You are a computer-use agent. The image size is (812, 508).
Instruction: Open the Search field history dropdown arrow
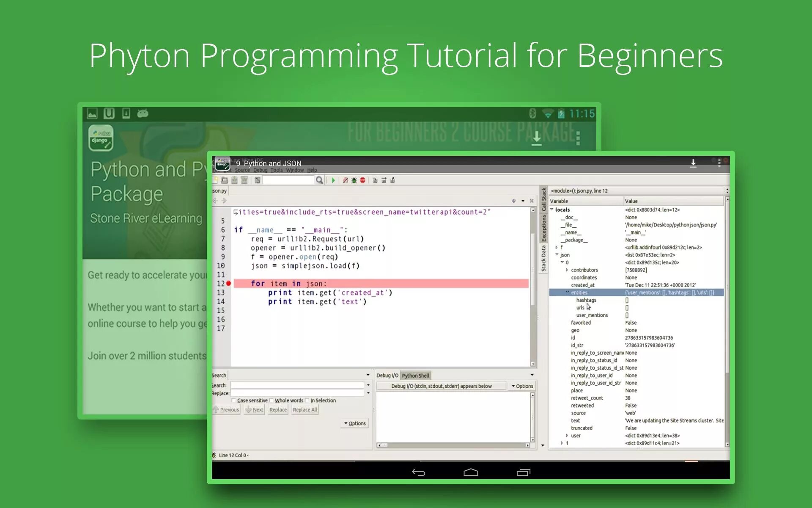pyautogui.click(x=368, y=385)
